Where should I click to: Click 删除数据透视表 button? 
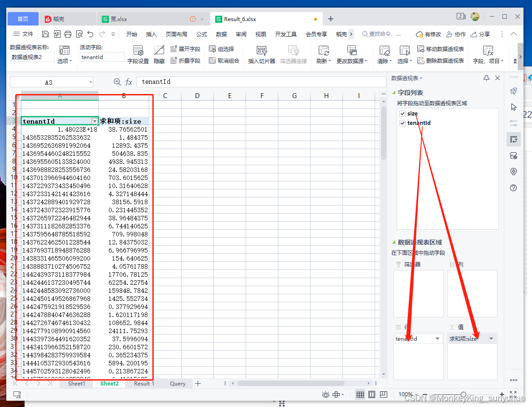coord(441,60)
